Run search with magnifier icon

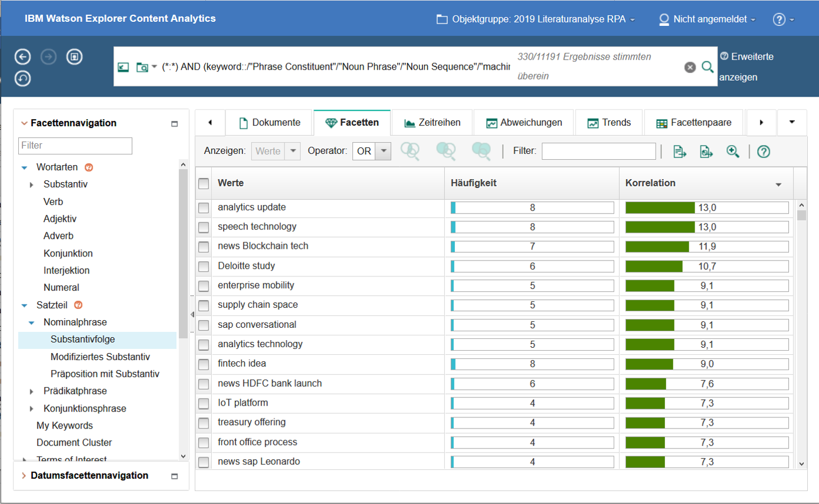707,67
